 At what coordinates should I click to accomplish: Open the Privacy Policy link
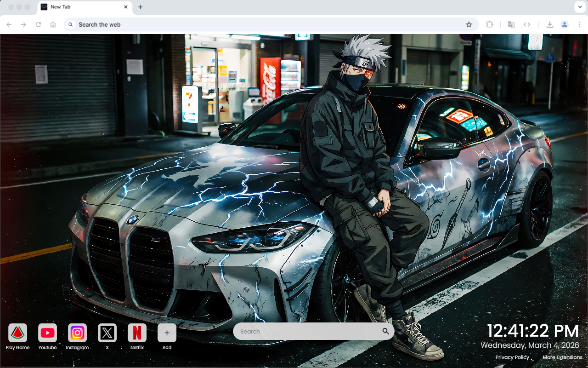pyautogui.click(x=512, y=357)
